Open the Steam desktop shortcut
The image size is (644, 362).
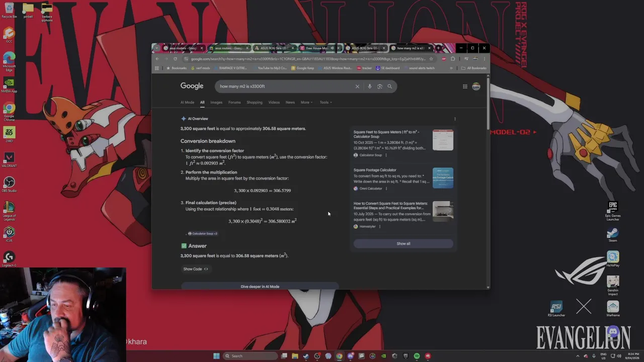click(613, 234)
